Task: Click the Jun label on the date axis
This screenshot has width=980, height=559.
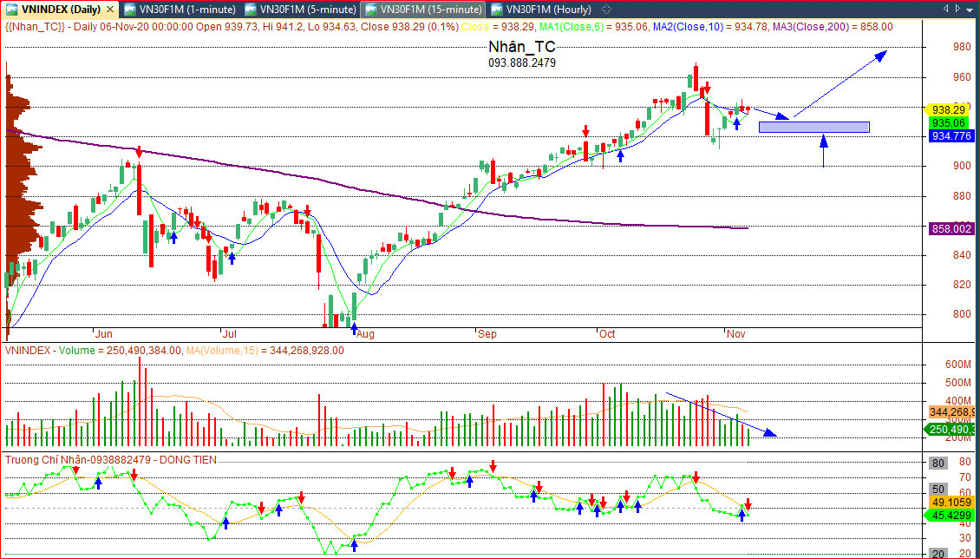Action: 103,334
